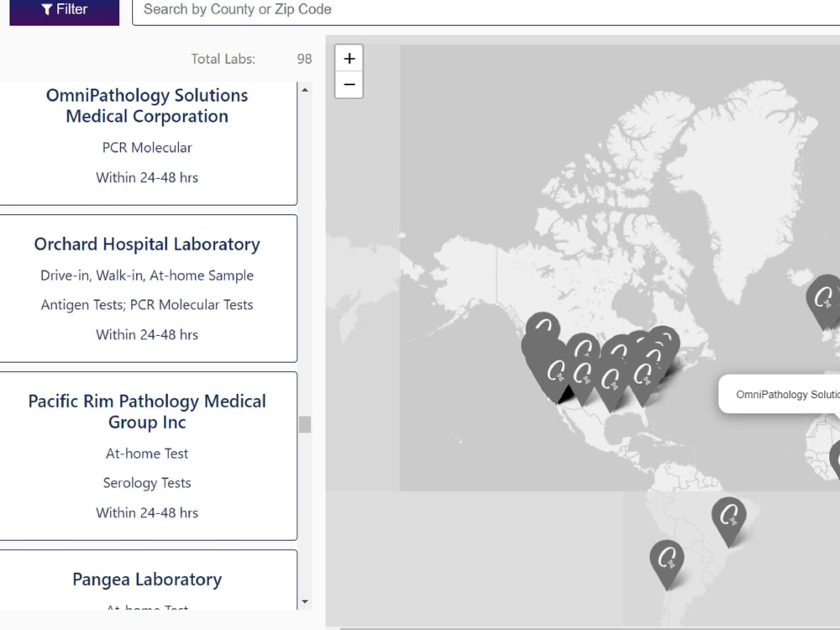
Task: Click 'PCR Molecular' in OmniPathology card
Action: click(147, 147)
